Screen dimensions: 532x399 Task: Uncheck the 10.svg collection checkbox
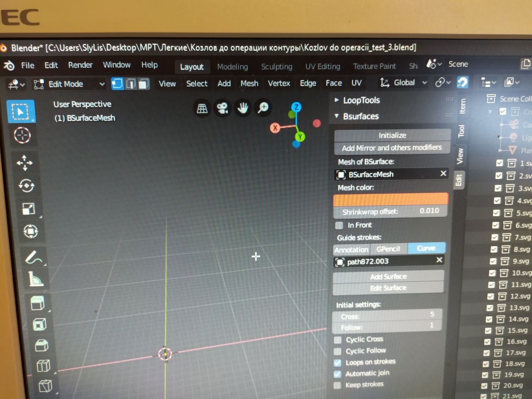pos(492,273)
